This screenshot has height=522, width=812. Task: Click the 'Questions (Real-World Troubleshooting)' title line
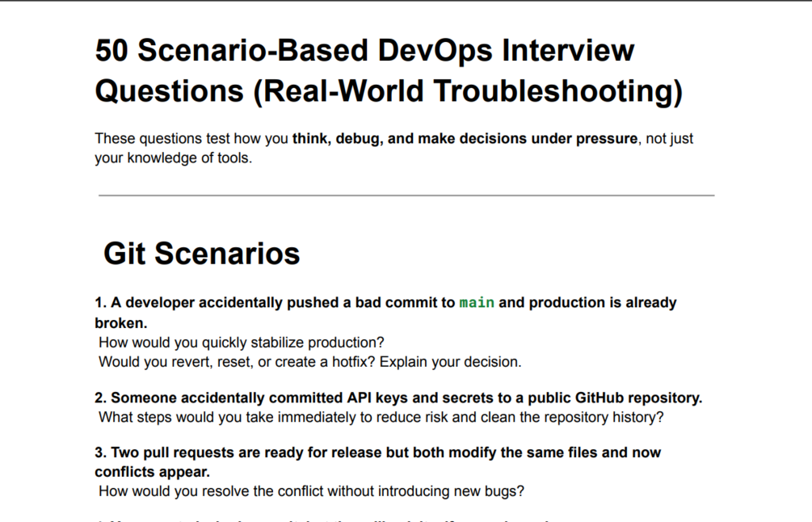[389, 91]
